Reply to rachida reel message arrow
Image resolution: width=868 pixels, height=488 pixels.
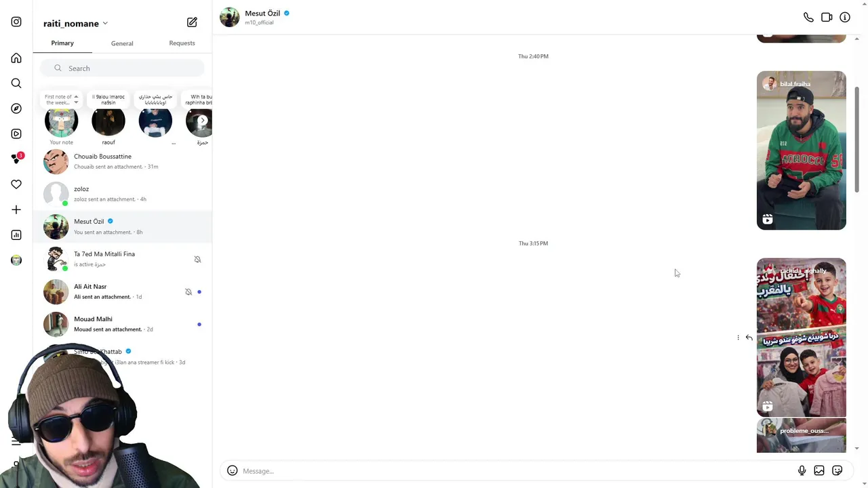coord(749,338)
